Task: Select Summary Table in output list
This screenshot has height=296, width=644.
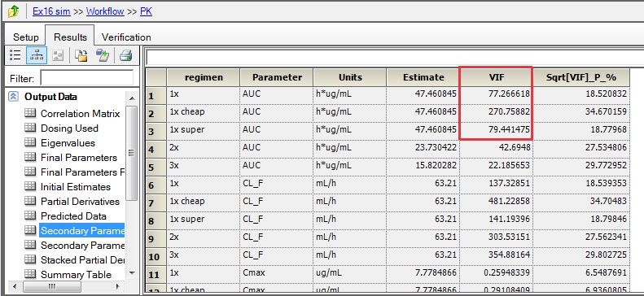Action: [x=76, y=274]
